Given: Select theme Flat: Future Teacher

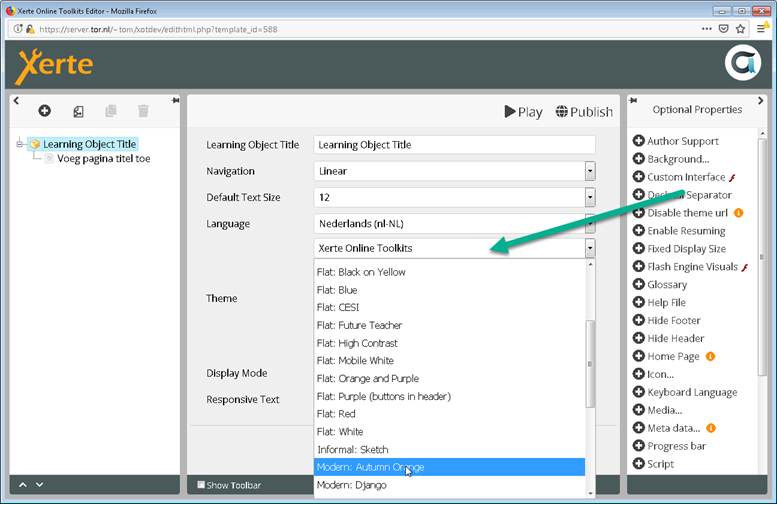Looking at the screenshot, I should (449, 325).
